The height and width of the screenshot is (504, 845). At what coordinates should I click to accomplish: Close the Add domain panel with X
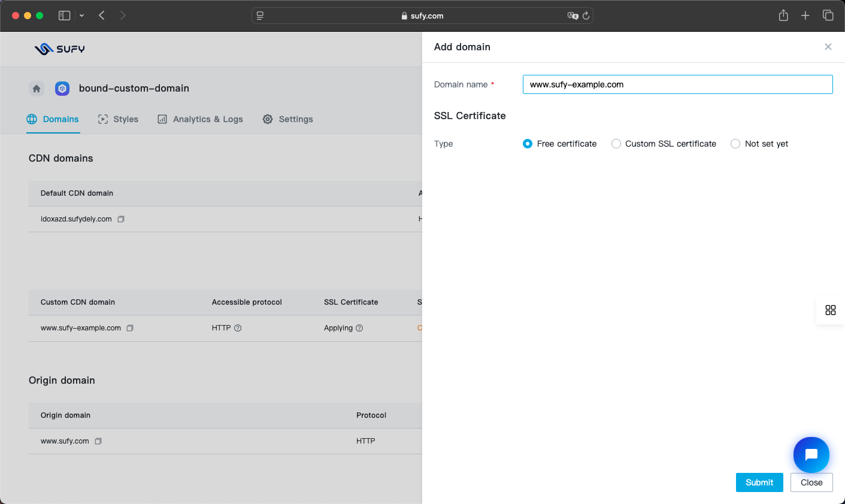(828, 47)
